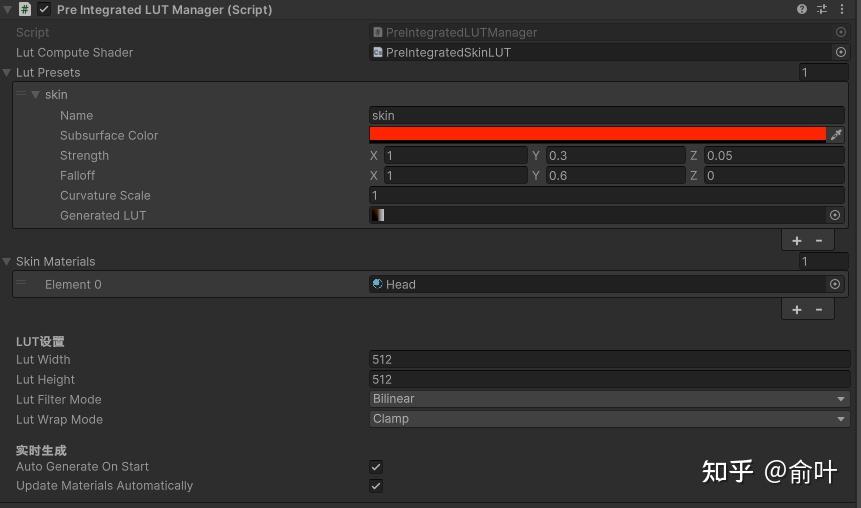This screenshot has height=508, width=861.
Task: Edit Falloff X value field
Action: point(455,176)
